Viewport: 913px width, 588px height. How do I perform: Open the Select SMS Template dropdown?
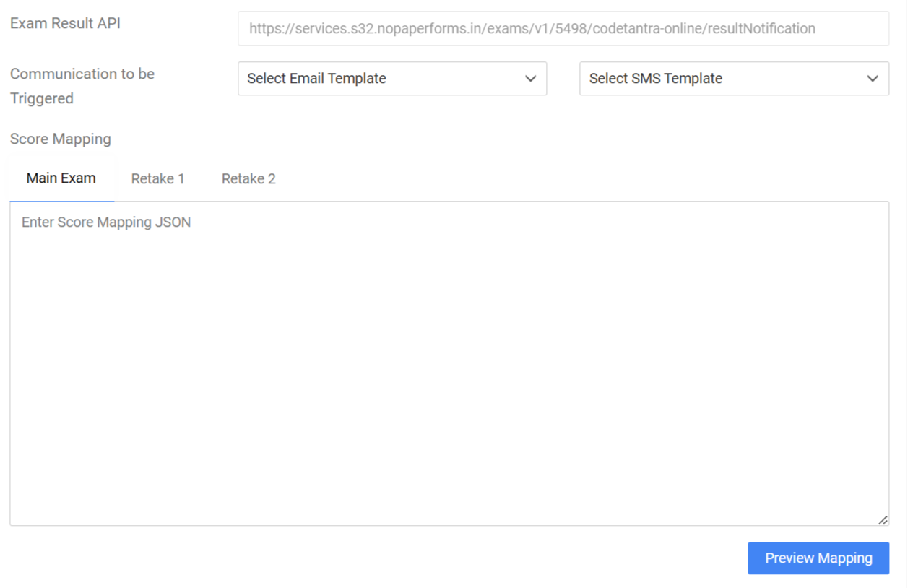[733, 79]
